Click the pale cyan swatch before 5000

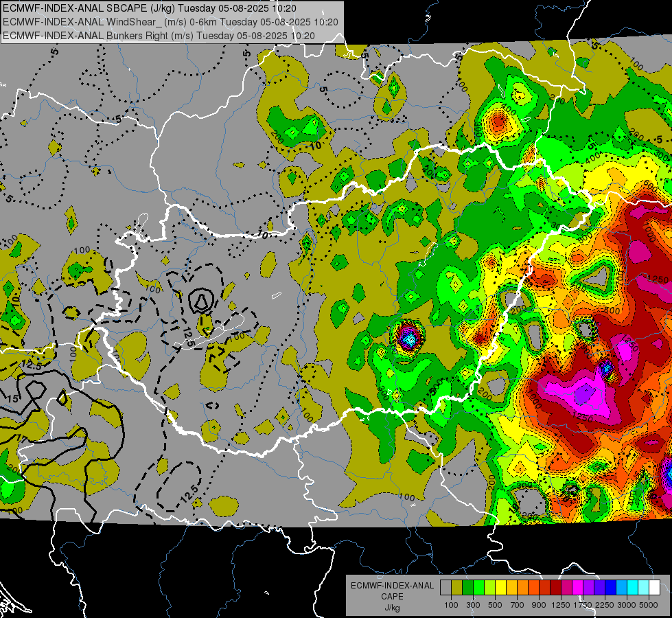click(x=644, y=588)
